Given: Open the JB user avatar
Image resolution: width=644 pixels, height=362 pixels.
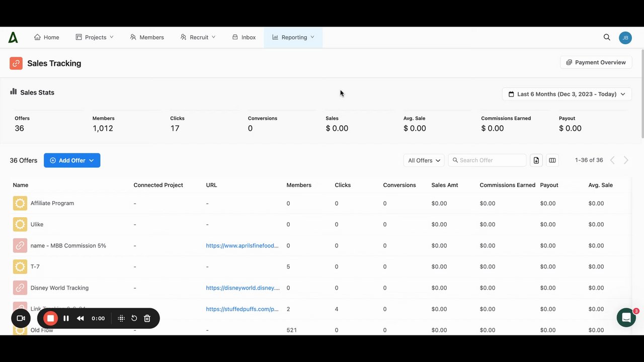Looking at the screenshot, I should click(x=625, y=38).
